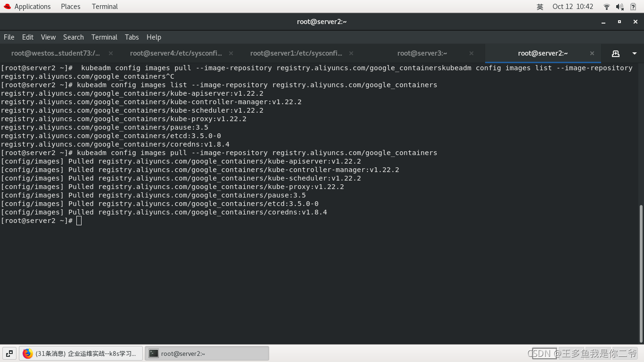Close the root@westos_student73 tab
Screen dimensions: 644x362
[111, 53]
